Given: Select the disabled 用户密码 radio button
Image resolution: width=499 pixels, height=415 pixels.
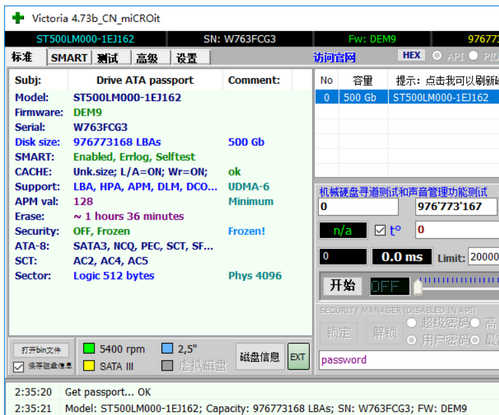Looking at the screenshot, I should point(412,340).
